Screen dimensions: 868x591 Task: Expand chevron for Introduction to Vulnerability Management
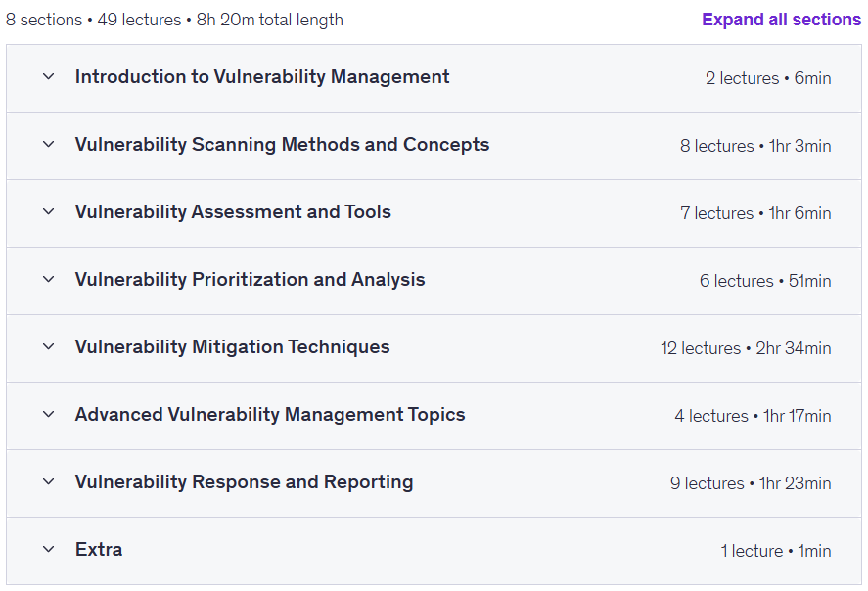point(49,77)
